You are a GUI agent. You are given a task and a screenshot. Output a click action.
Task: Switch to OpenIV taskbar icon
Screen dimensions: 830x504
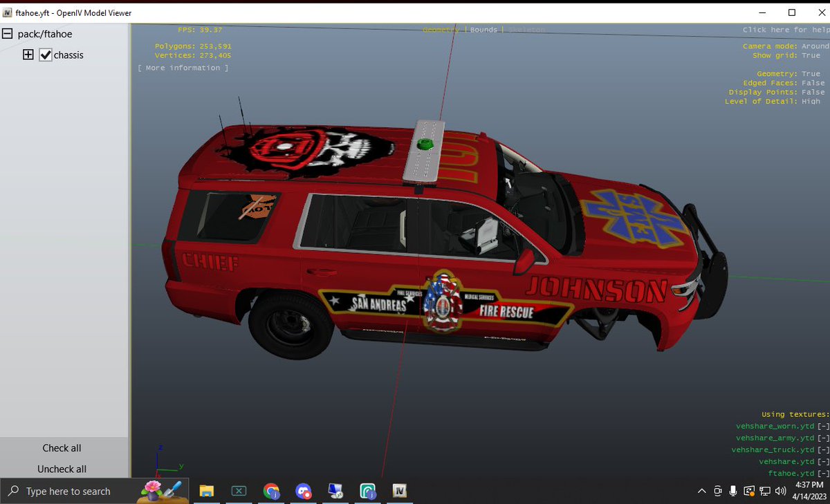(x=399, y=491)
